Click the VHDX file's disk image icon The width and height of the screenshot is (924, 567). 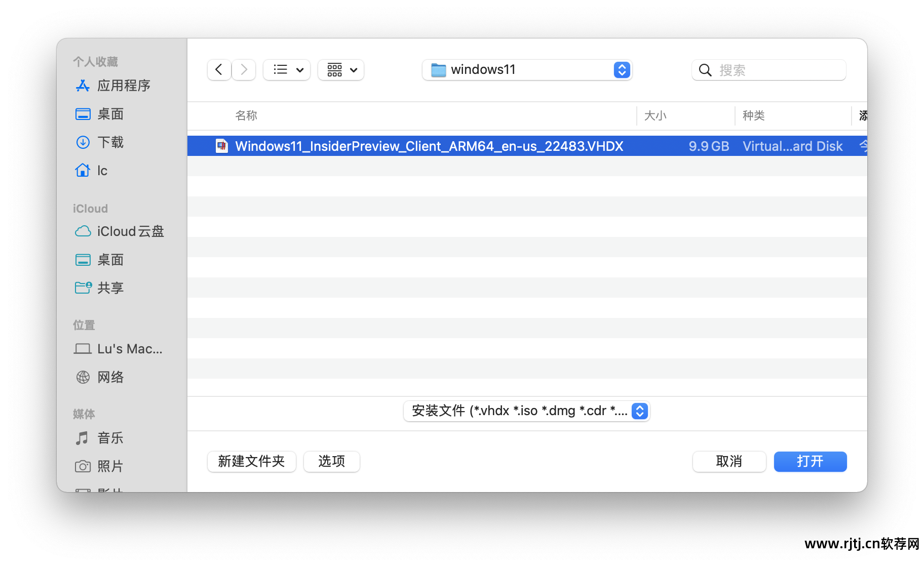click(x=222, y=146)
